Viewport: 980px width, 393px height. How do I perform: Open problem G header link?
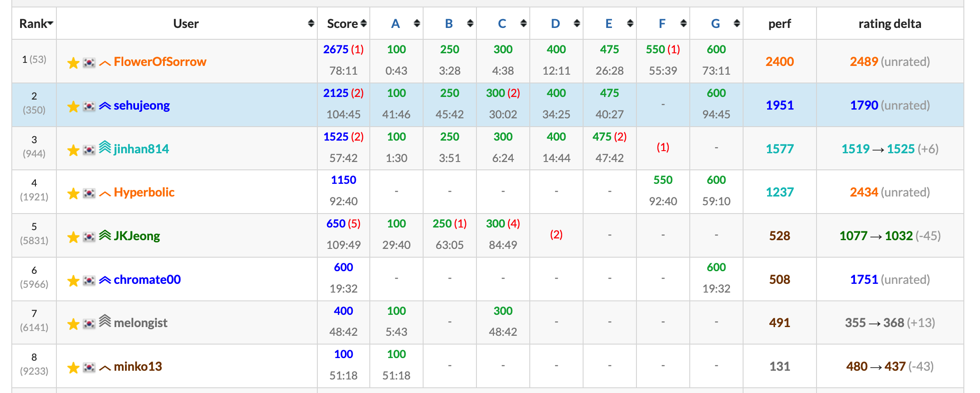[716, 24]
